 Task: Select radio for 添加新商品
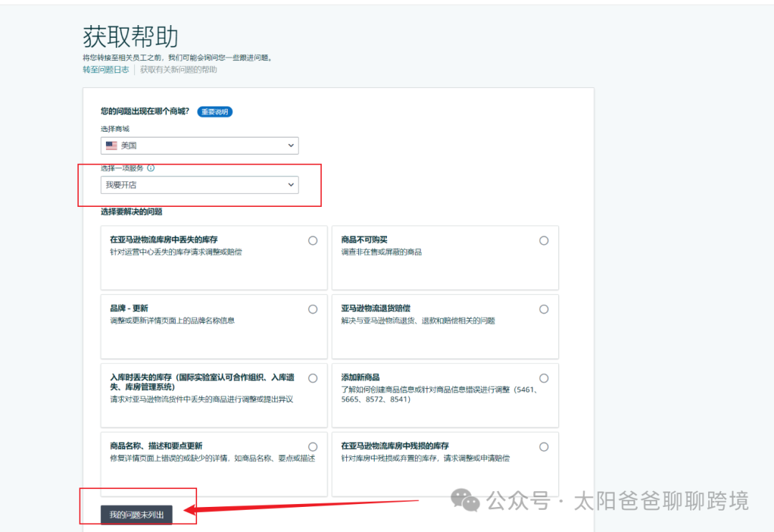point(544,378)
